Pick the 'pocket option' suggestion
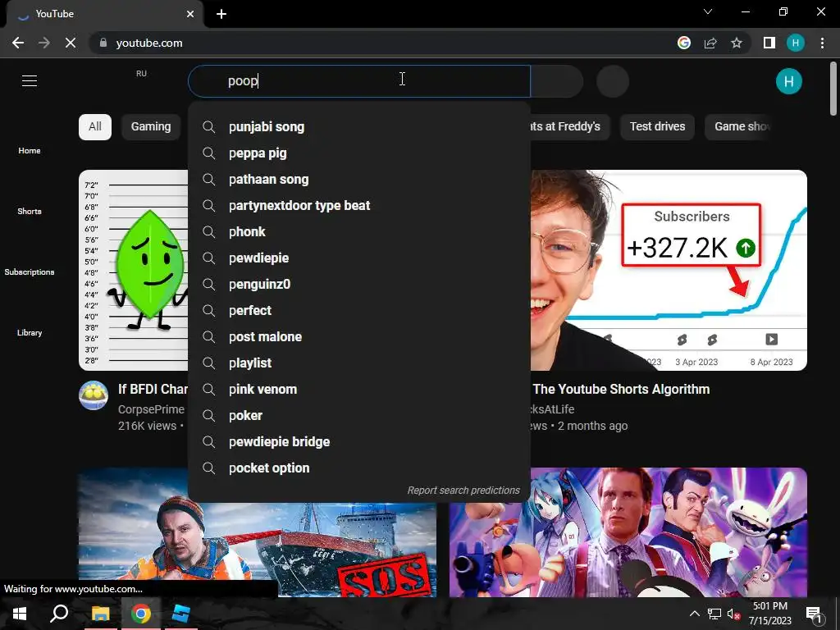 (x=359, y=468)
